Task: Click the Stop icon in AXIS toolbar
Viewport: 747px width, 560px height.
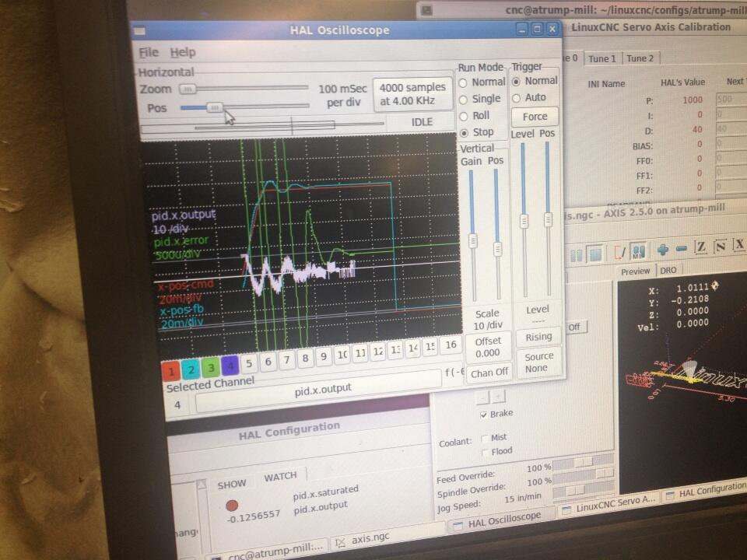Action: click(595, 254)
